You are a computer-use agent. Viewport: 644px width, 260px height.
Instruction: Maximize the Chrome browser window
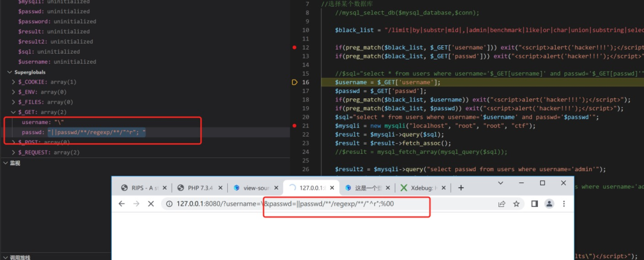[x=543, y=183]
